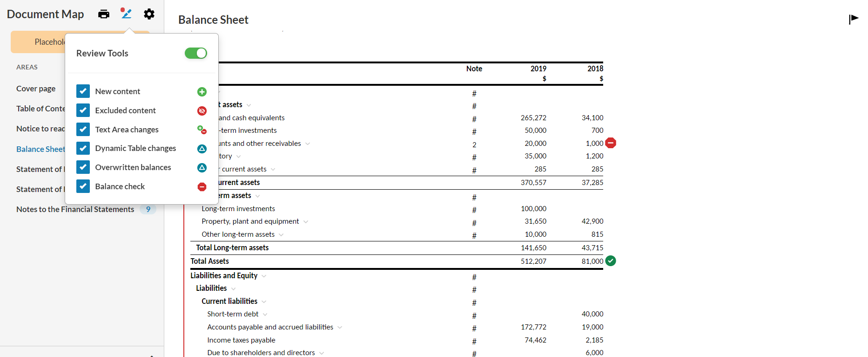Uncheck the Dynamic Table changes checkbox
Image resolution: width=868 pixels, height=357 pixels.
[83, 148]
